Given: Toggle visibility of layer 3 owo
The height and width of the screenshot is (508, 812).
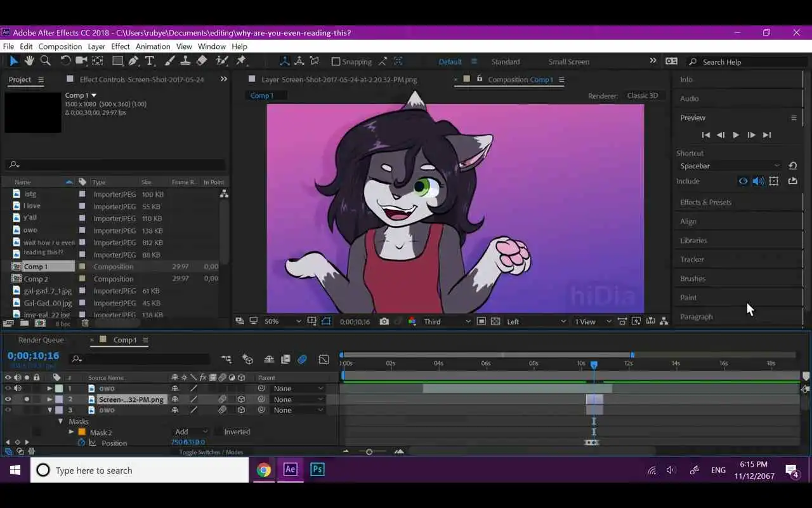Looking at the screenshot, I should pos(8,410).
